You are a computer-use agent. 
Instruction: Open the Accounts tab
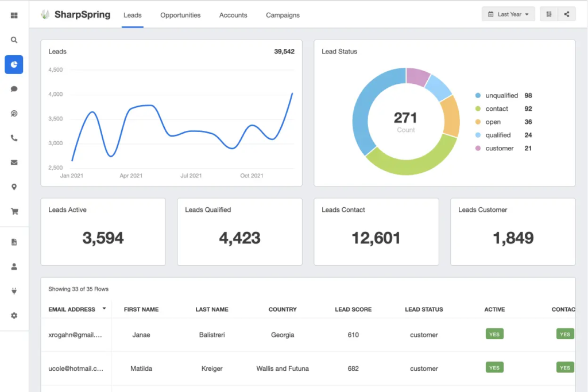[233, 15]
